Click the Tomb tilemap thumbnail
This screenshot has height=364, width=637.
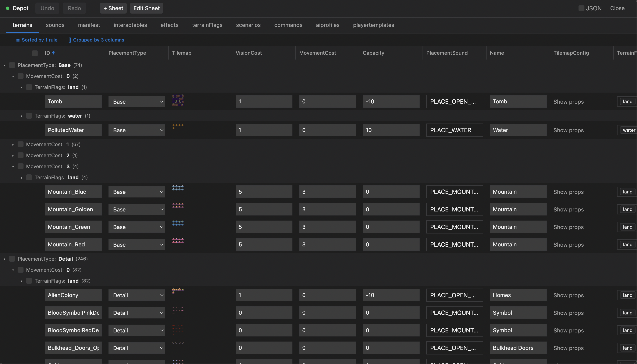coord(178,100)
